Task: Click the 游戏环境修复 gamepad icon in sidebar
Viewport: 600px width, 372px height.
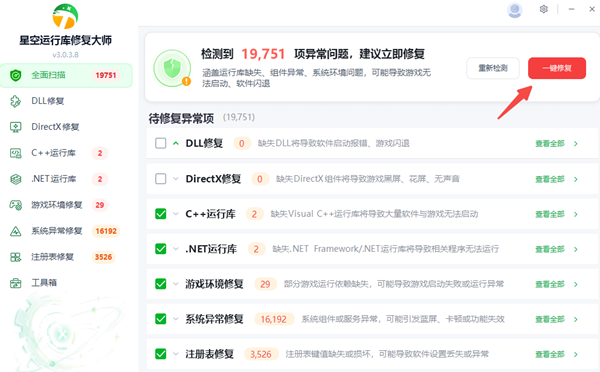Action: tap(15, 205)
